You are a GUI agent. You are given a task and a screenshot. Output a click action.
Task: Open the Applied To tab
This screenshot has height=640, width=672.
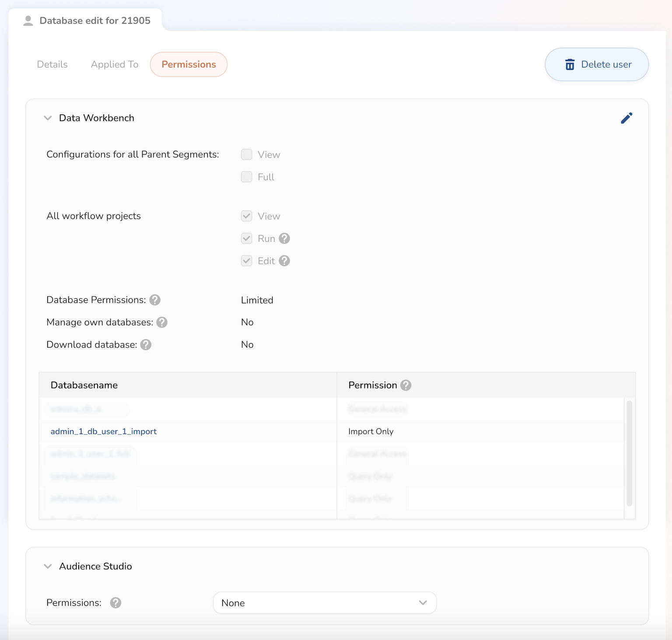click(115, 64)
